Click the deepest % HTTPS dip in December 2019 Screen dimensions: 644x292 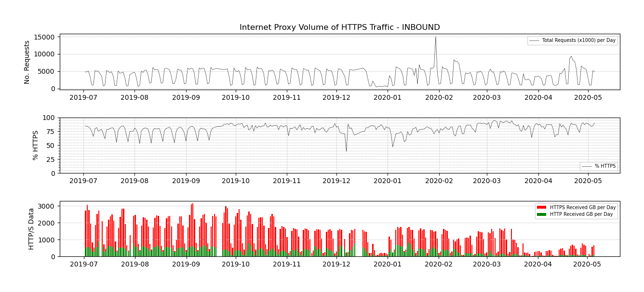[x=346, y=151]
